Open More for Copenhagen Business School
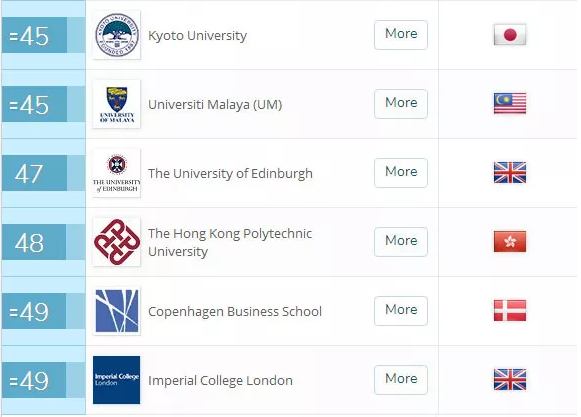The width and height of the screenshot is (581, 417). click(401, 311)
